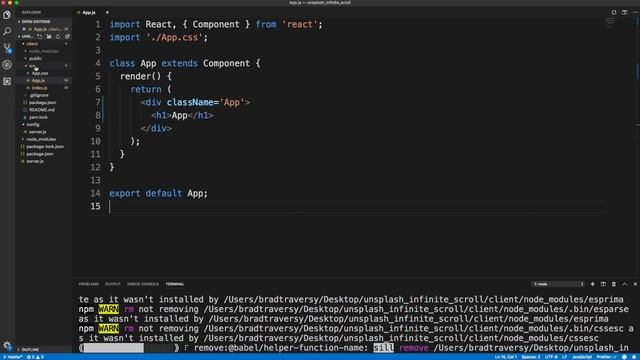Click the JavaScript language mode status item

pos(582,357)
